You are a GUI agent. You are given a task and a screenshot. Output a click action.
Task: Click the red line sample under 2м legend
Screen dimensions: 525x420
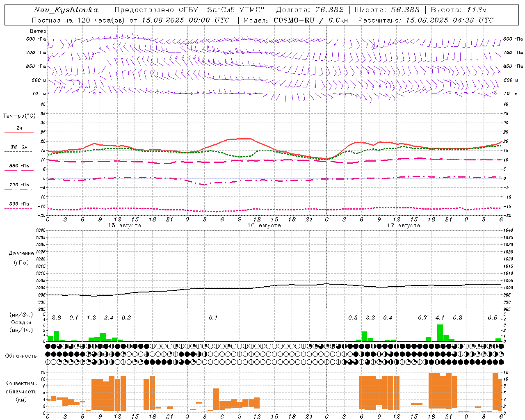(x=19, y=132)
